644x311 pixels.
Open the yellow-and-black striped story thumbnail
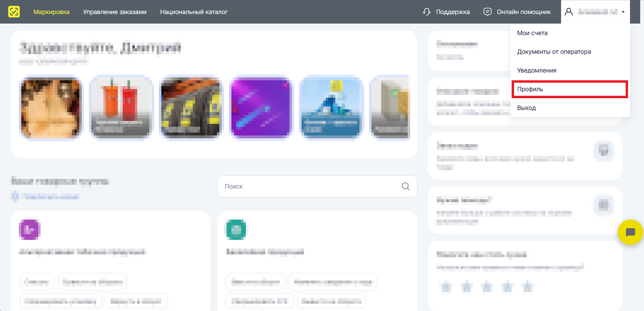click(x=191, y=107)
